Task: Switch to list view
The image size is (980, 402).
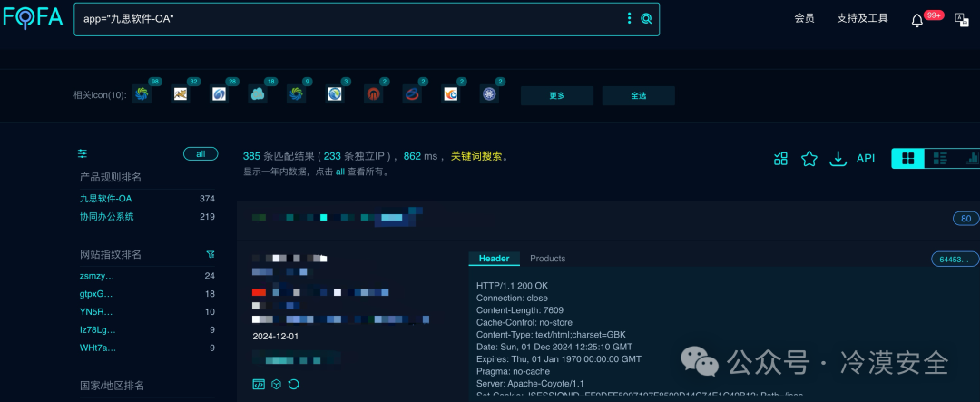Action: pos(940,159)
